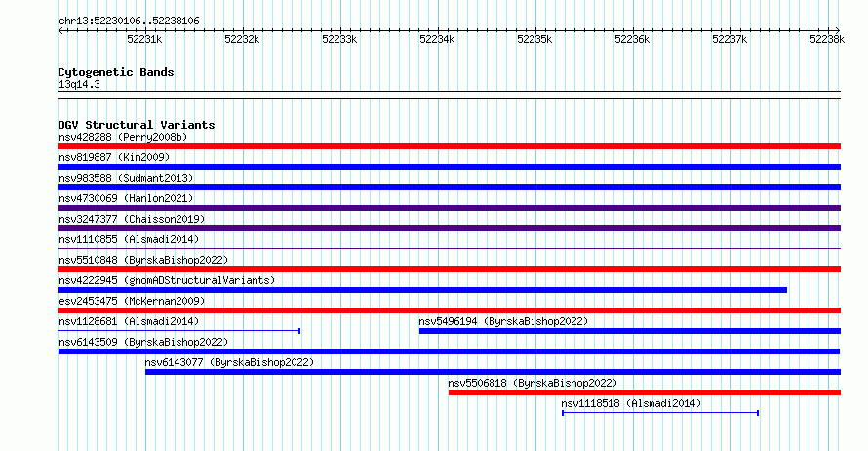Select the blue bar under nsv5496194
Viewport: 868px width, 451px height.
[629, 331]
